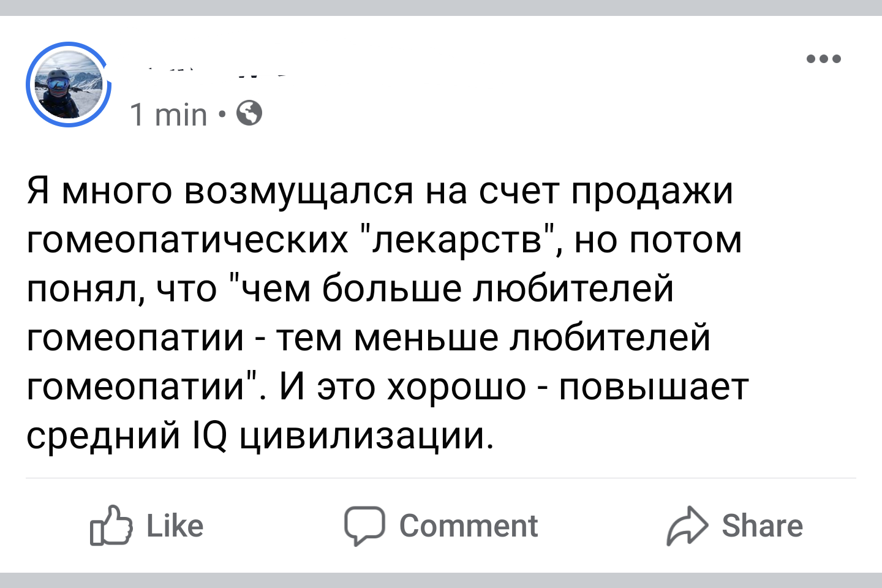Screen dimensions: 882x588
Task: Click the Share arrow icon
Action: click(687, 526)
